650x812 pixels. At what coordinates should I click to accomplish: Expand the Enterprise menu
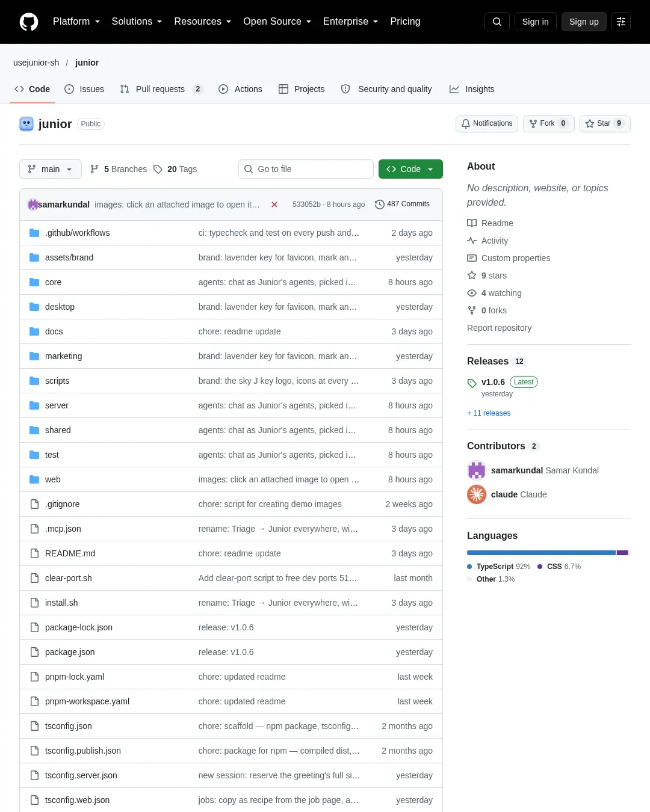(x=350, y=22)
